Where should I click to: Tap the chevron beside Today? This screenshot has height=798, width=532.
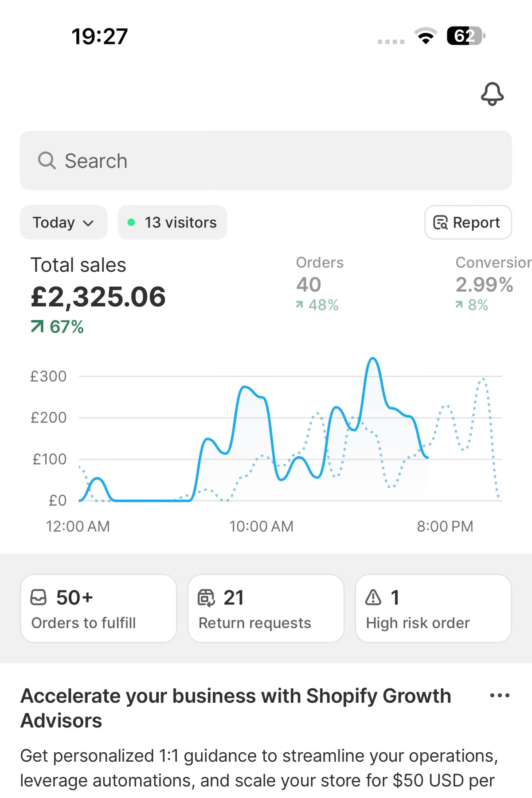click(89, 223)
